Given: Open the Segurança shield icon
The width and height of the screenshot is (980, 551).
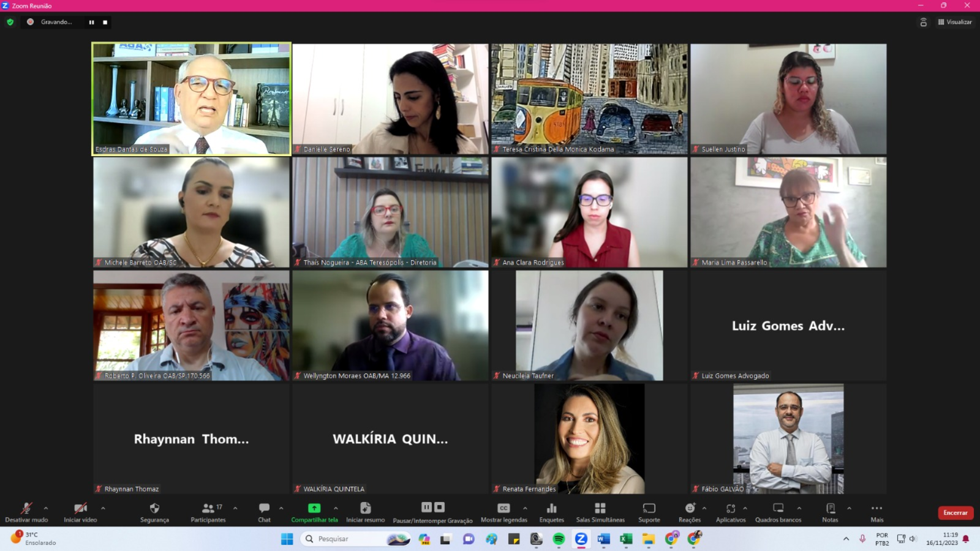Looking at the screenshot, I should 154,512.
